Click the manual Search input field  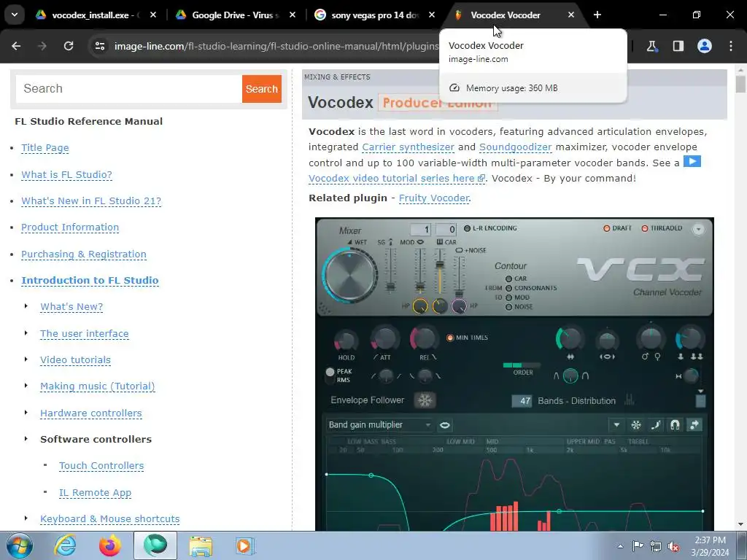click(128, 88)
